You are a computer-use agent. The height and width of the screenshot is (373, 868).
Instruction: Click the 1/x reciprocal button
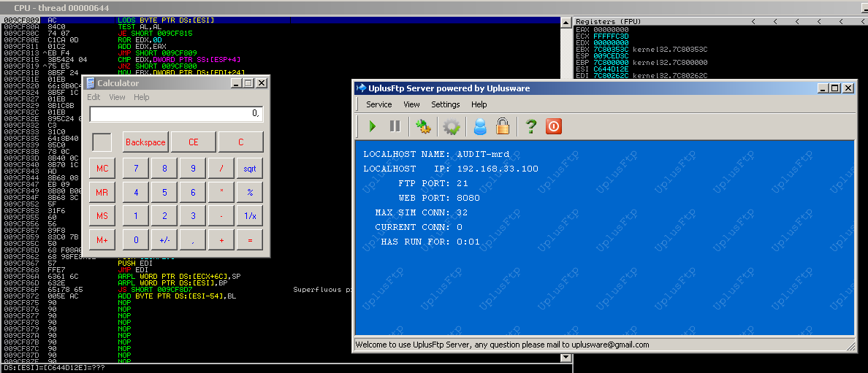pyautogui.click(x=250, y=216)
